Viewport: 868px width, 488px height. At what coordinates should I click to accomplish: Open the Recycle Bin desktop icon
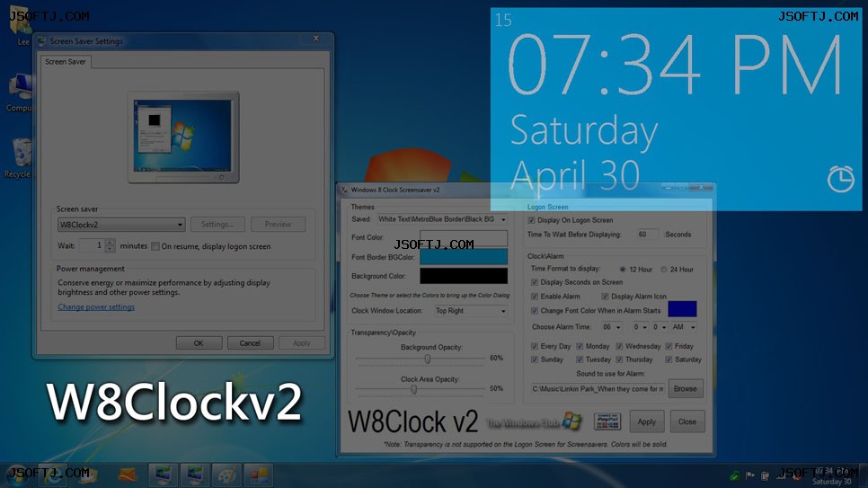[x=20, y=158]
